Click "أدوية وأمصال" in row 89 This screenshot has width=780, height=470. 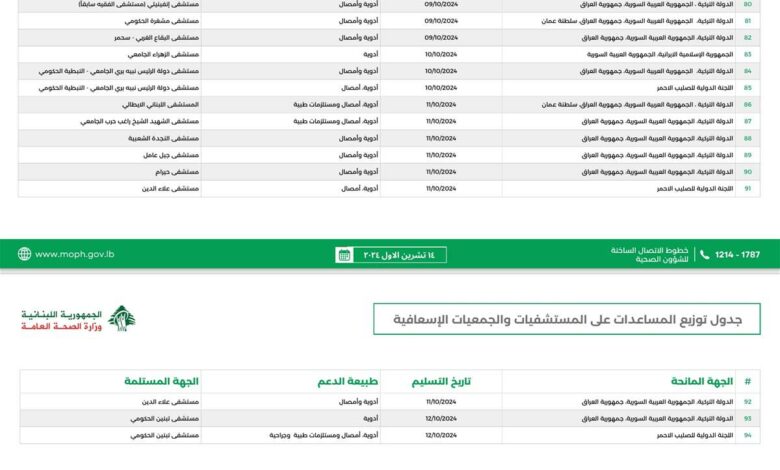pyautogui.click(x=359, y=155)
